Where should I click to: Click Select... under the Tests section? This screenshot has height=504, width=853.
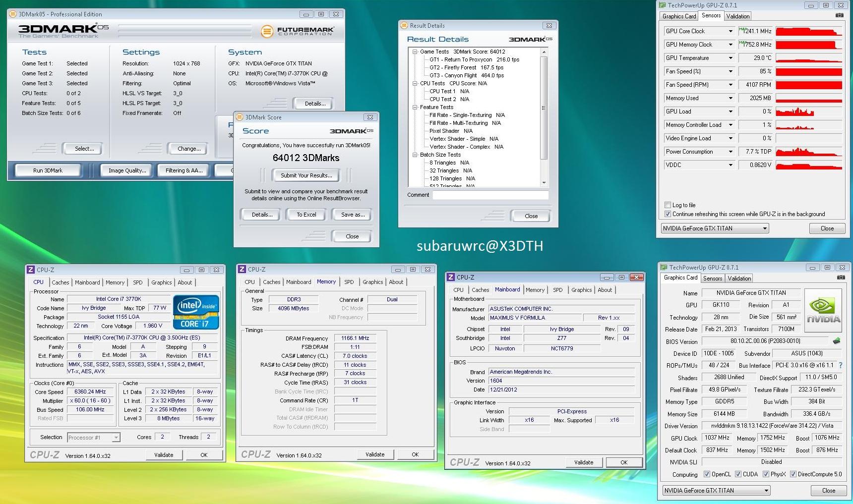[x=84, y=149]
